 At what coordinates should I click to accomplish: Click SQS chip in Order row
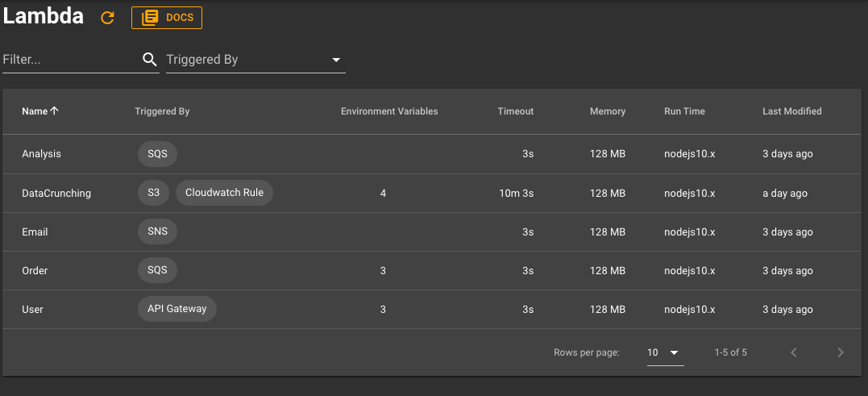coord(157,270)
